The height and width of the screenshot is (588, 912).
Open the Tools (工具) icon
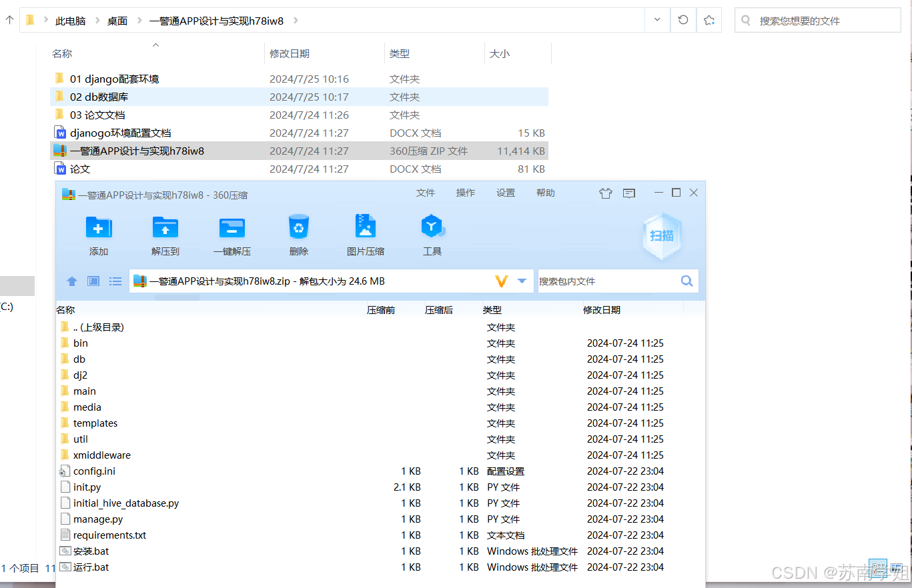point(432,227)
